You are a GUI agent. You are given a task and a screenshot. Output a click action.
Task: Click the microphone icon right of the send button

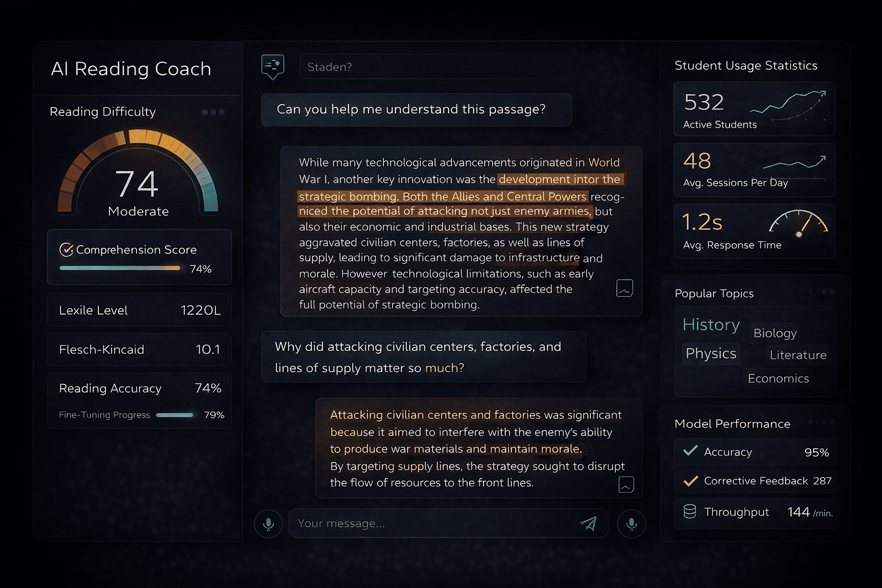[631, 524]
